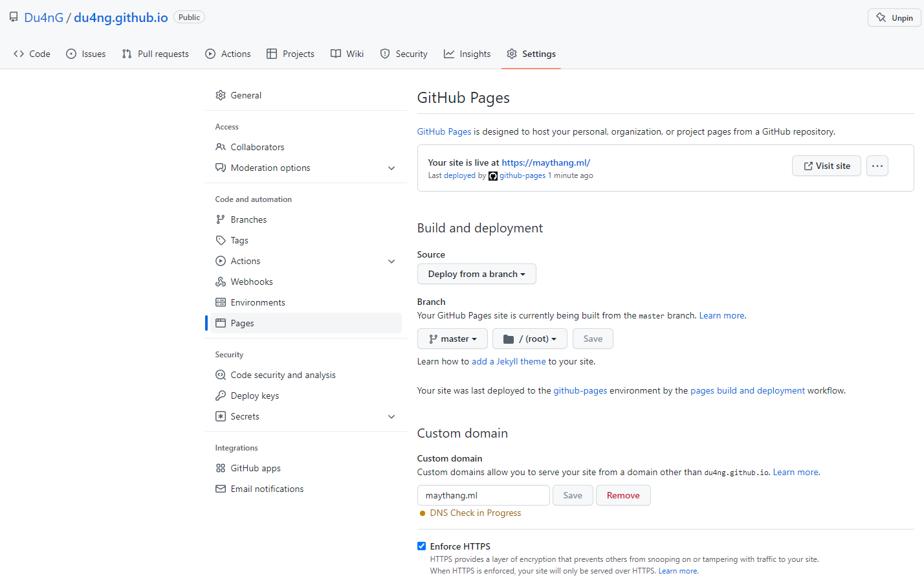Click the Environments server icon

click(x=221, y=302)
